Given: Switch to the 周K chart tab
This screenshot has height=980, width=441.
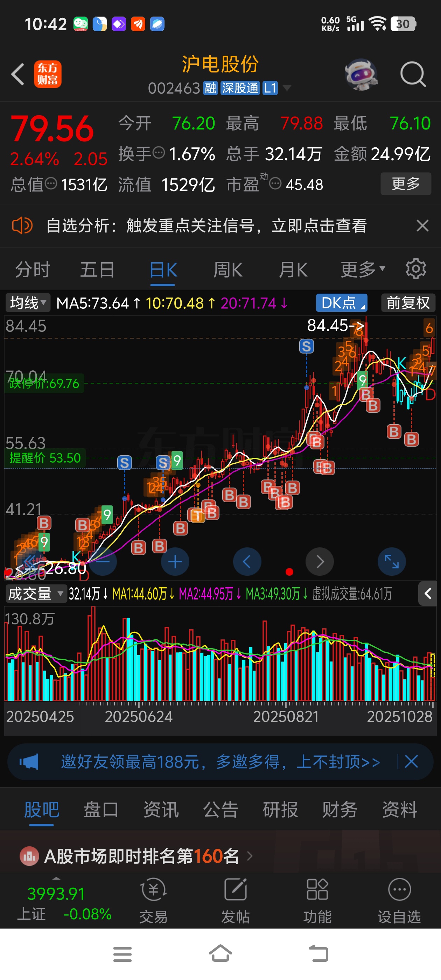Looking at the screenshot, I should pyautogui.click(x=227, y=270).
